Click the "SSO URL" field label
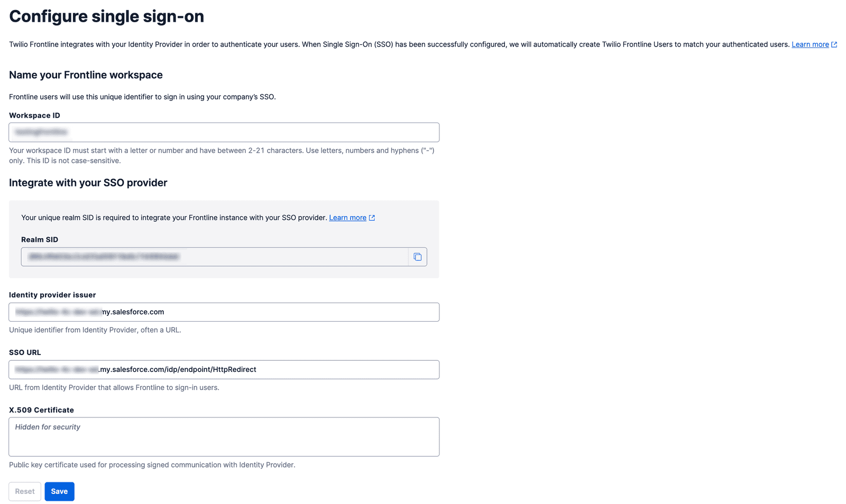This screenshot has height=504, width=846. [x=25, y=352]
